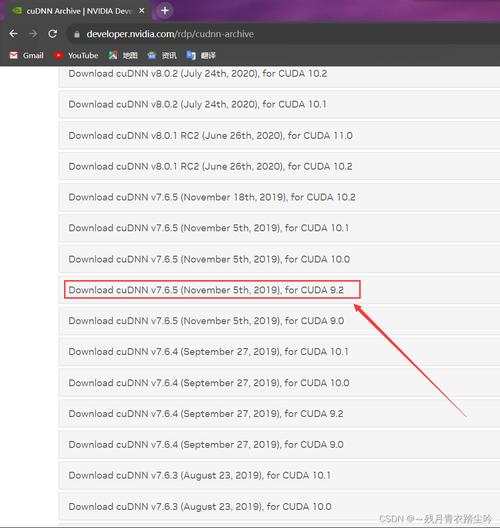Viewport: 500px width, 528px height.
Task: Open the Gmail bookmark
Action: click(27, 55)
